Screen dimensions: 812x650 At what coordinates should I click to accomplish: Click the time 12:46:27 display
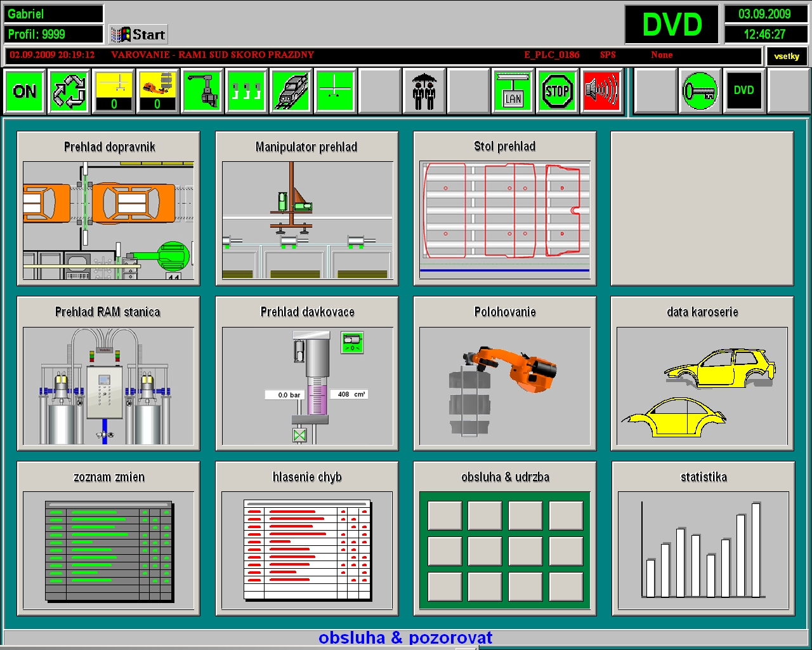point(766,34)
